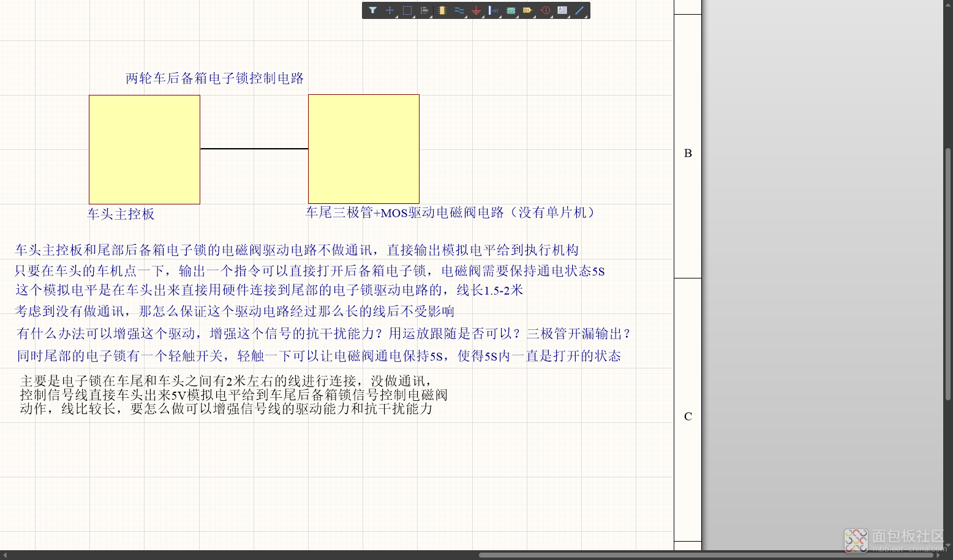Place a GND power port
Viewport: 953px width, 560px height.
pyautogui.click(x=476, y=10)
